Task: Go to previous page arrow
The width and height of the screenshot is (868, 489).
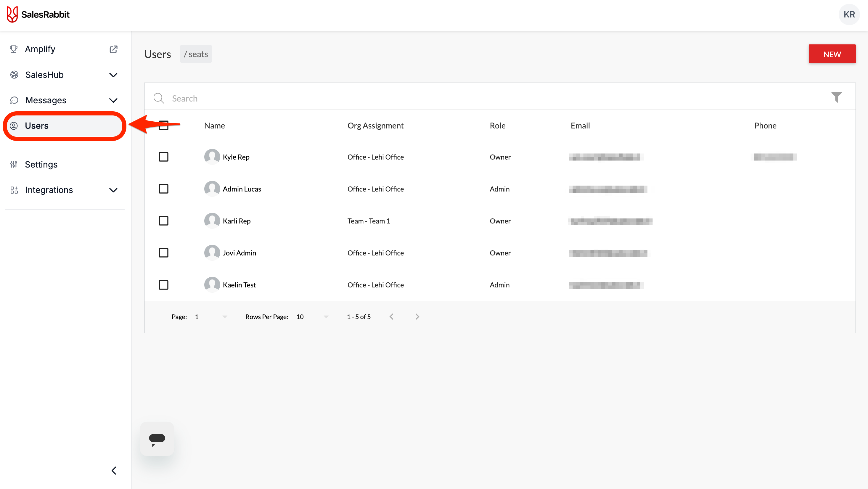Action: tap(391, 316)
